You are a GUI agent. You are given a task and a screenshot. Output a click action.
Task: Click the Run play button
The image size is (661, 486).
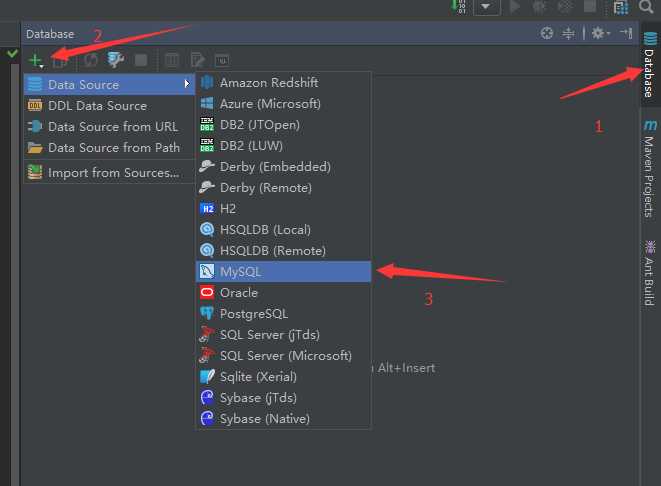(x=514, y=6)
